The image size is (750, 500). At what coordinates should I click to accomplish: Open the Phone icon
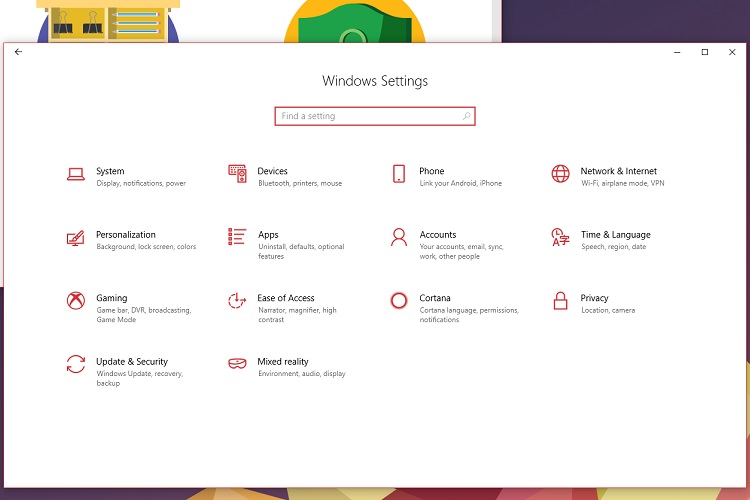399,174
